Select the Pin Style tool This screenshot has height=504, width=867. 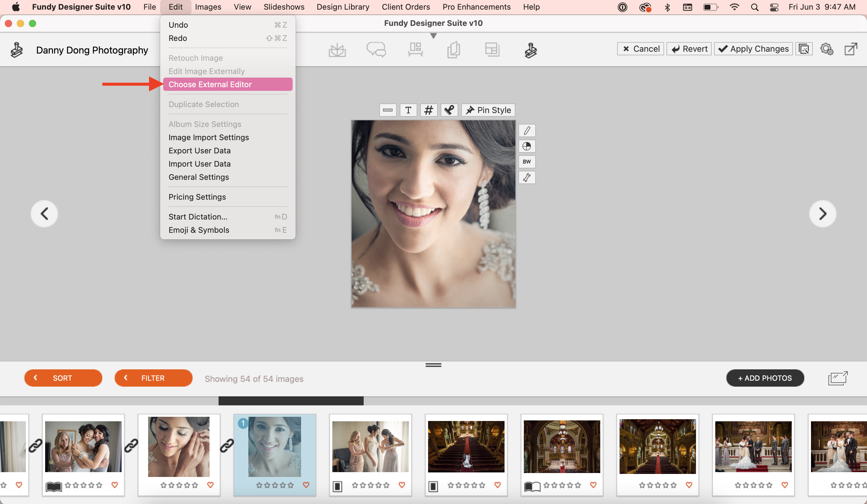[x=489, y=110]
